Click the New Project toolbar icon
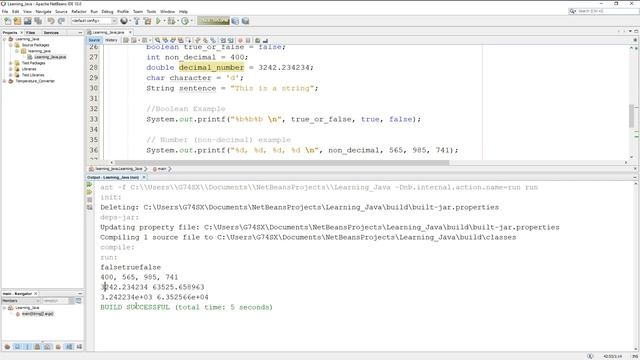640x360 pixels. pyautogui.click(x=17, y=21)
